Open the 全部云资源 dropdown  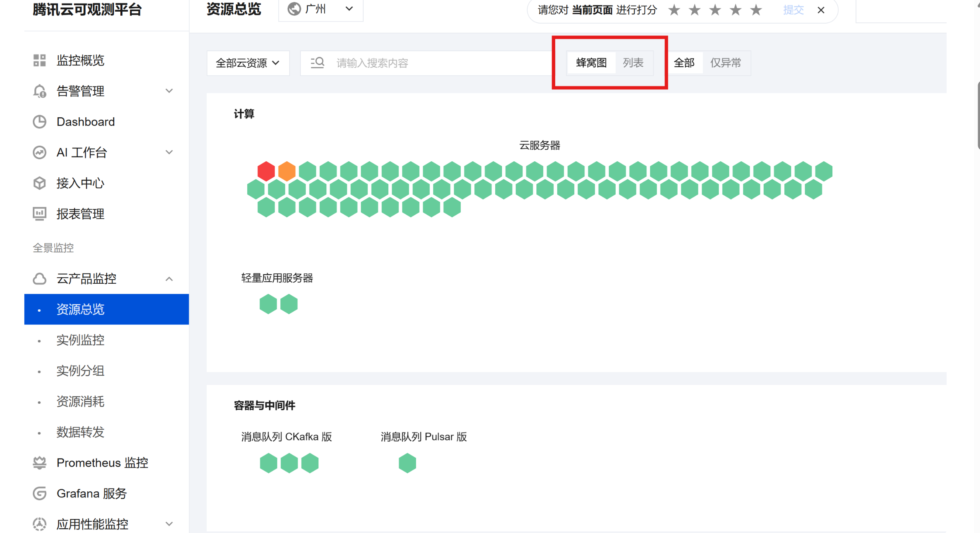[x=248, y=63]
